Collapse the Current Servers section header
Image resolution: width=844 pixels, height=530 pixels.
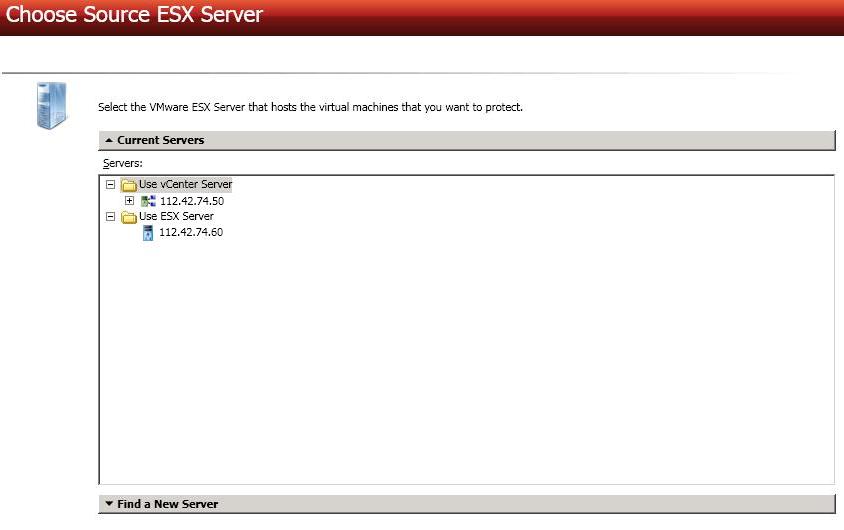(x=467, y=140)
